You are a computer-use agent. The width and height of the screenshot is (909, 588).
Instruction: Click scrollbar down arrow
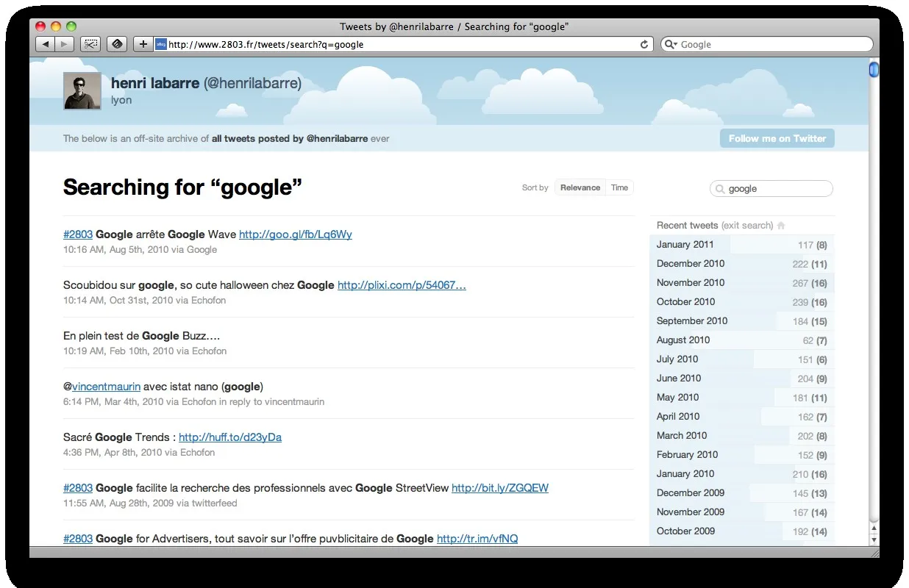[x=874, y=539]
